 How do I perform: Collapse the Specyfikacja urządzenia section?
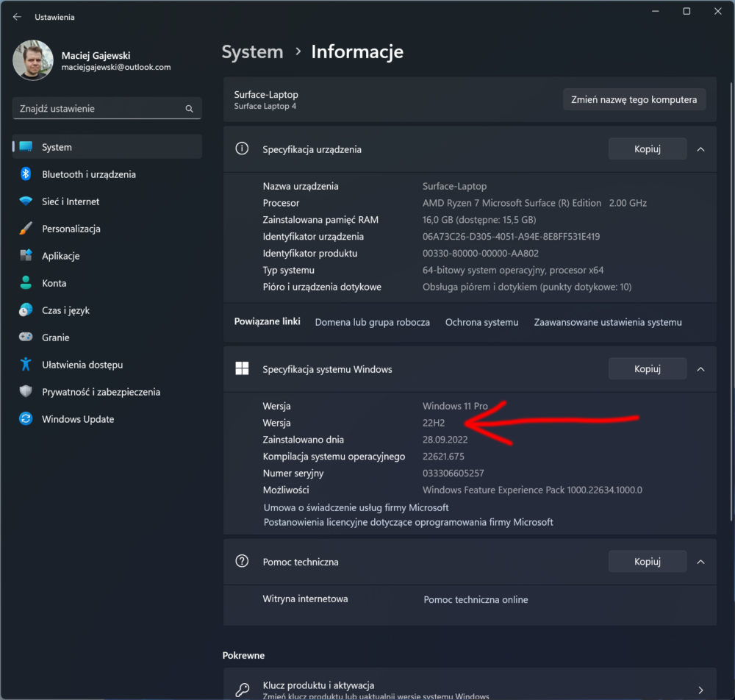pyautogui.click(x=700, y=149)
